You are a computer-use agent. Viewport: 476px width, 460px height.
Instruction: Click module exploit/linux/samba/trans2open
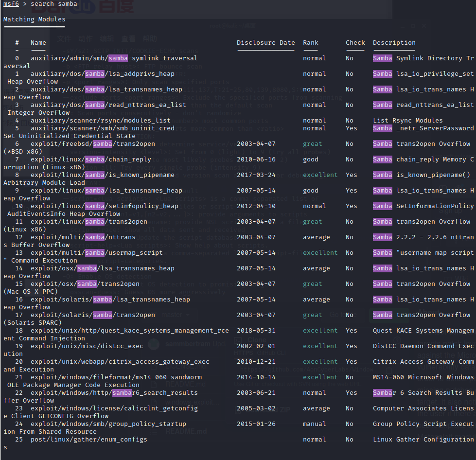coord(89,222)
